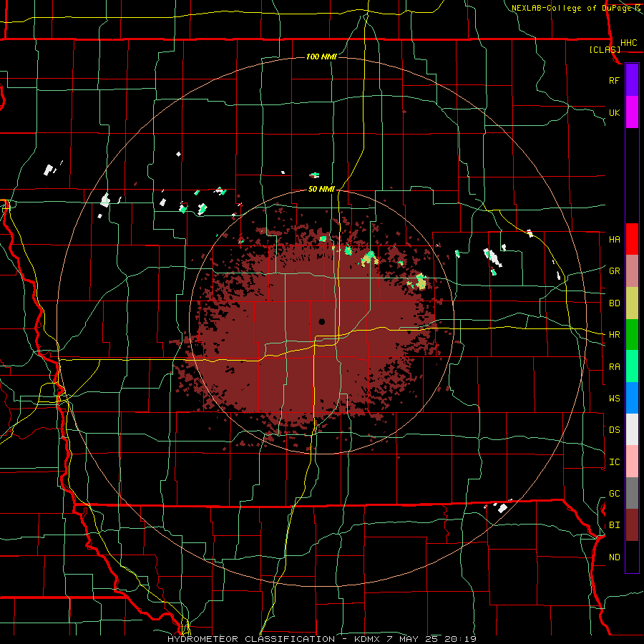Click the "UK" legend label
Viewport: 644px width, 644px height.
(x=614, y=113)
